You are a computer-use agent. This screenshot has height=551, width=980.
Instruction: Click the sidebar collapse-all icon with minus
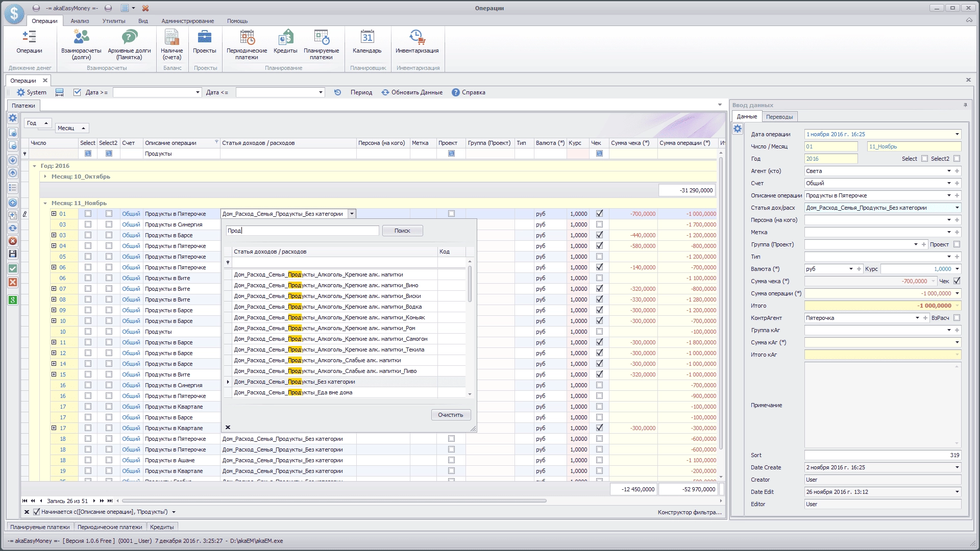pyautogui.click(x=13, y=145)
